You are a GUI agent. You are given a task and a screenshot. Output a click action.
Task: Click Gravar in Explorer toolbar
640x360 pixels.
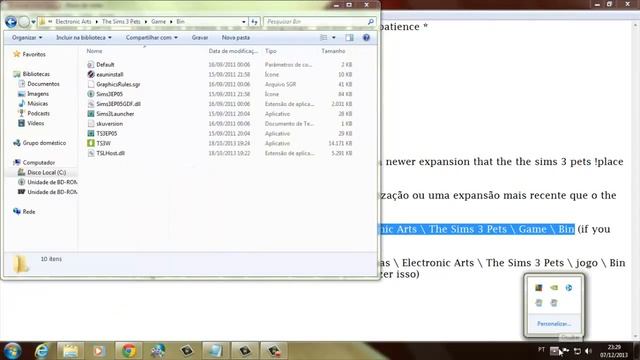200,38
